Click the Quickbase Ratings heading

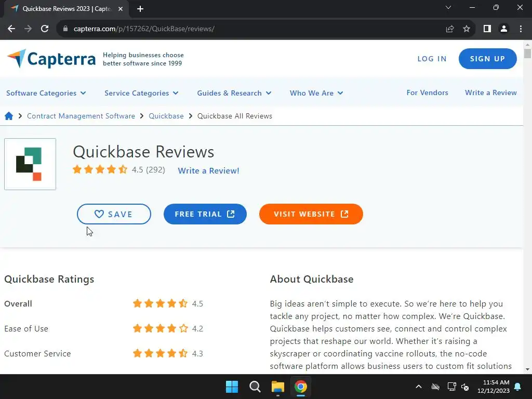coord(49,279)
